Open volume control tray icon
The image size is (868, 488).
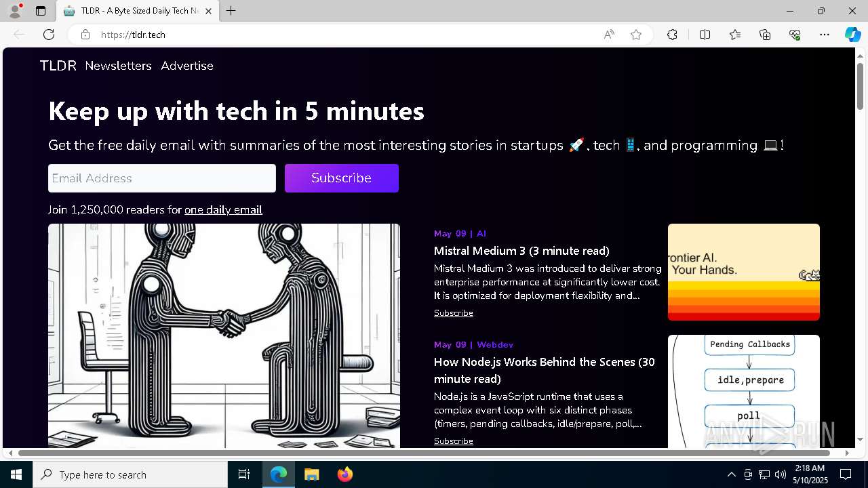pyautogui.click(x=781, y=474)
